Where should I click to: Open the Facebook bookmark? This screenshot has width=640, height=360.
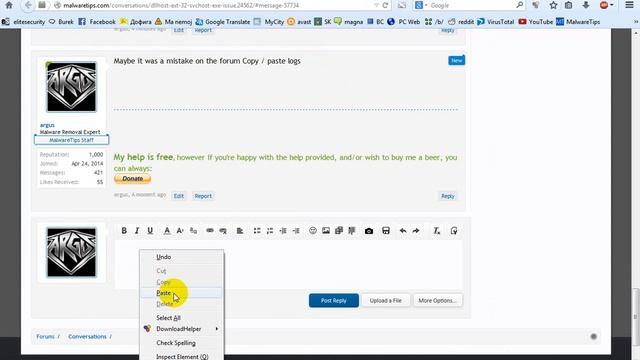coord(97,22)
